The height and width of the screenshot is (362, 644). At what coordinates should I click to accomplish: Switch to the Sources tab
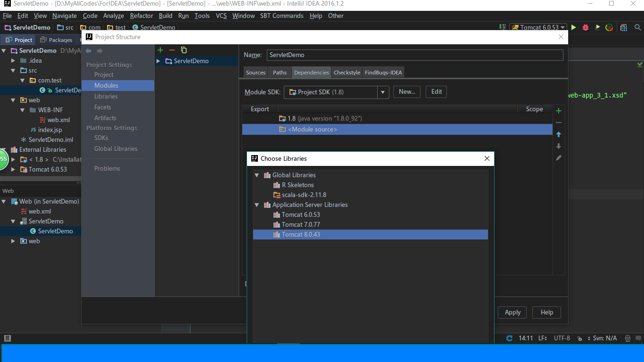tap(256, 73)
